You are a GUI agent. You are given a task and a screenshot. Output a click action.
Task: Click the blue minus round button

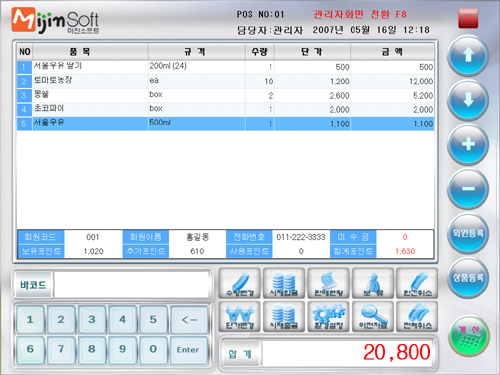coord(468,189)
